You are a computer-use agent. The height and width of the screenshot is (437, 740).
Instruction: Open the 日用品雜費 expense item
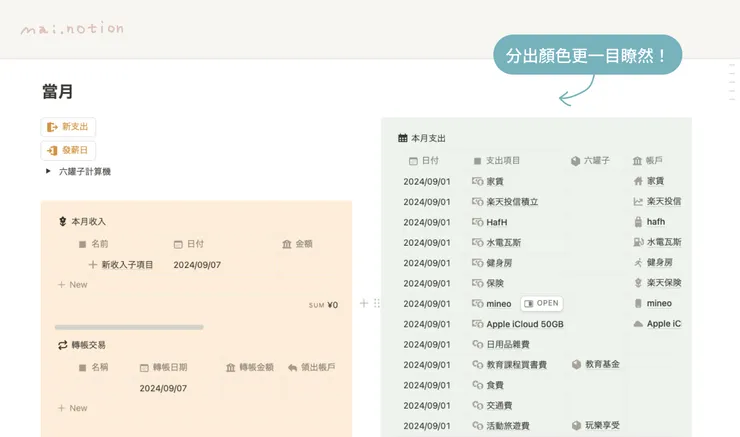point(508,345)
